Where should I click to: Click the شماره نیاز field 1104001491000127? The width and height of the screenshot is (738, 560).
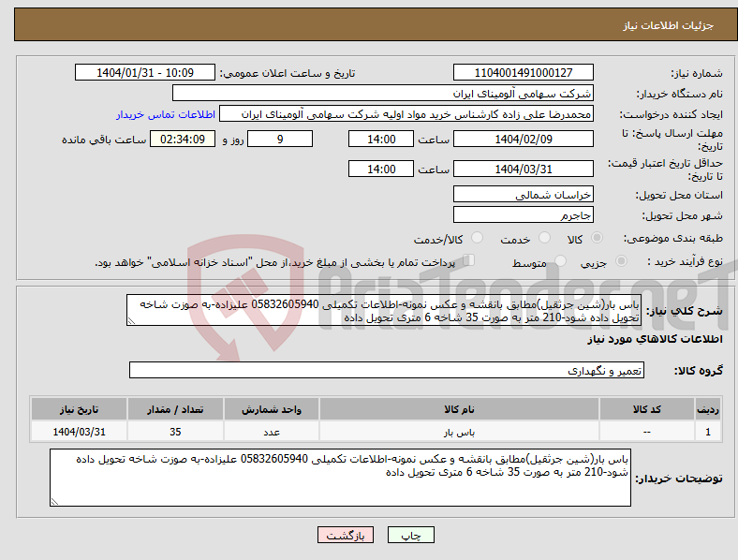[524, 73]
